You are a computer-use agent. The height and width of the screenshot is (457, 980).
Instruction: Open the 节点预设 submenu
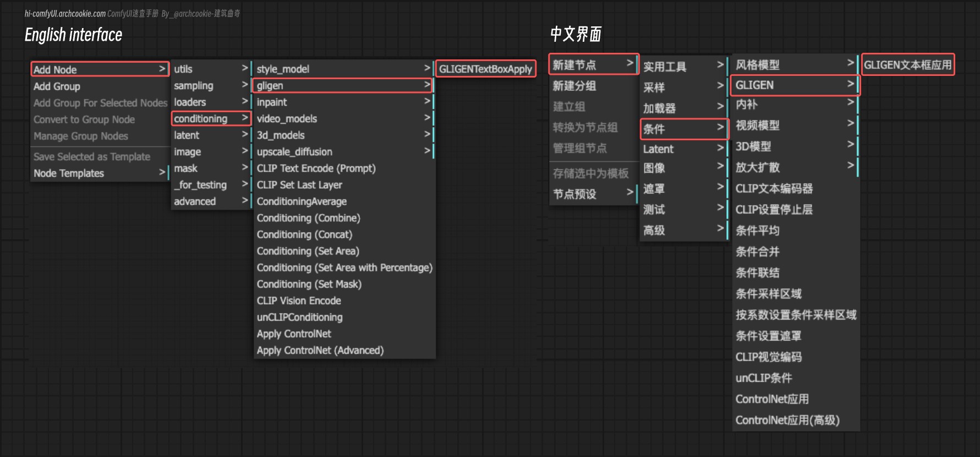(x=594, y=194)
